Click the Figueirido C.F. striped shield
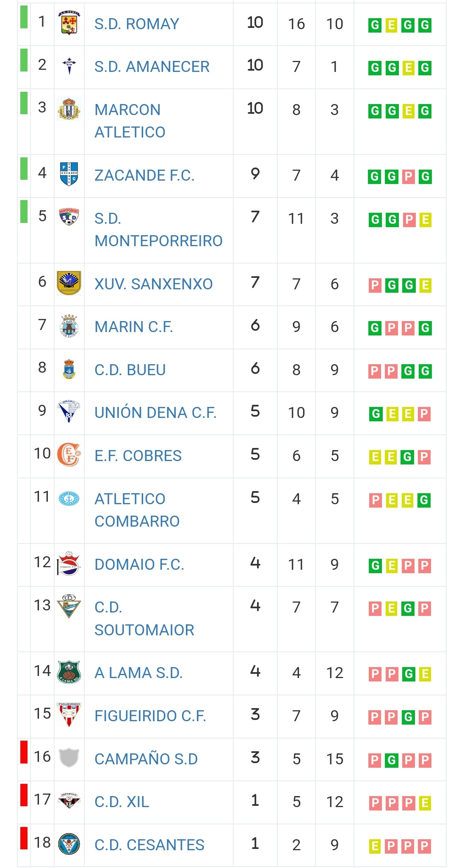The width and height of the screenshot is (456, 868). pyautogui.click(x=69, y=715)
